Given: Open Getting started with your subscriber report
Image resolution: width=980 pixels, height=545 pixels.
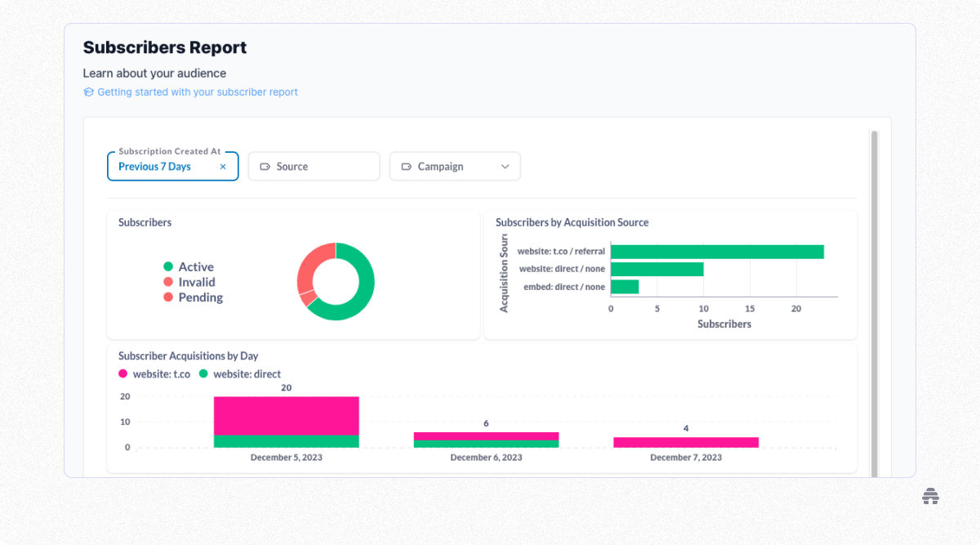Looking at the screenshot, I should click(x=198, y=92).
